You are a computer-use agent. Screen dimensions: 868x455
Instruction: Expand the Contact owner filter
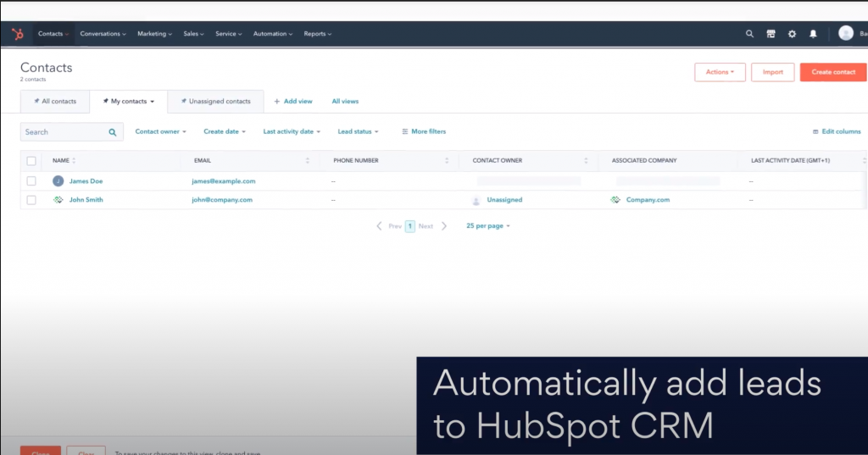coord(160,131)
